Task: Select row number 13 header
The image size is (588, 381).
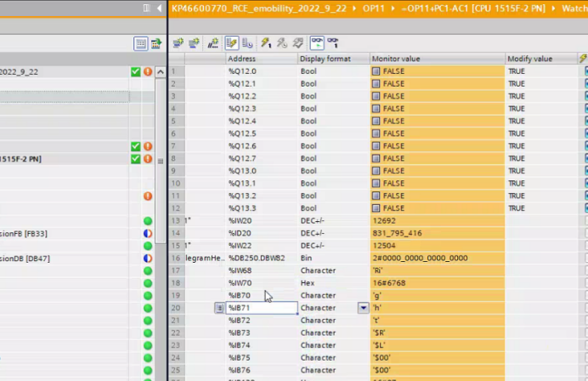Action: pos(176,221)
